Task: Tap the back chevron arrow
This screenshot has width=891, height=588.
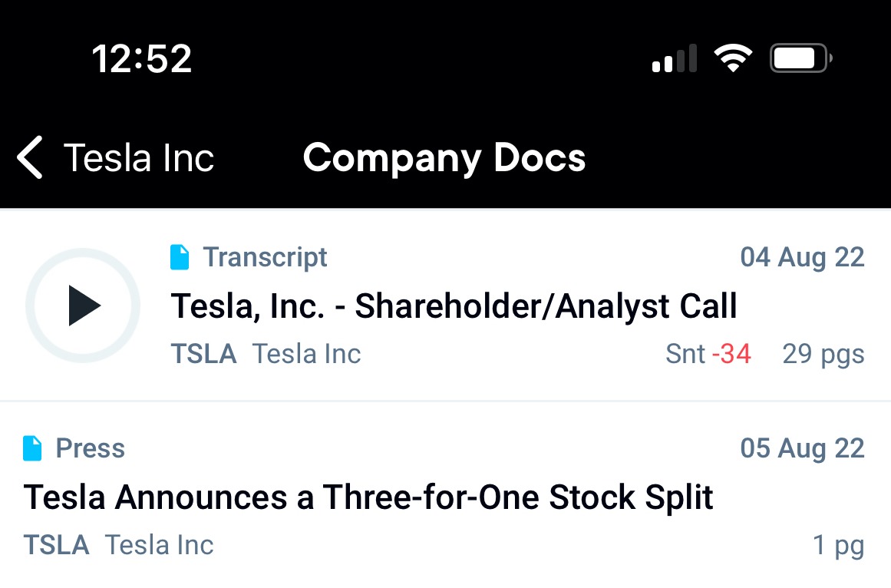Action: tap(30, 157)
